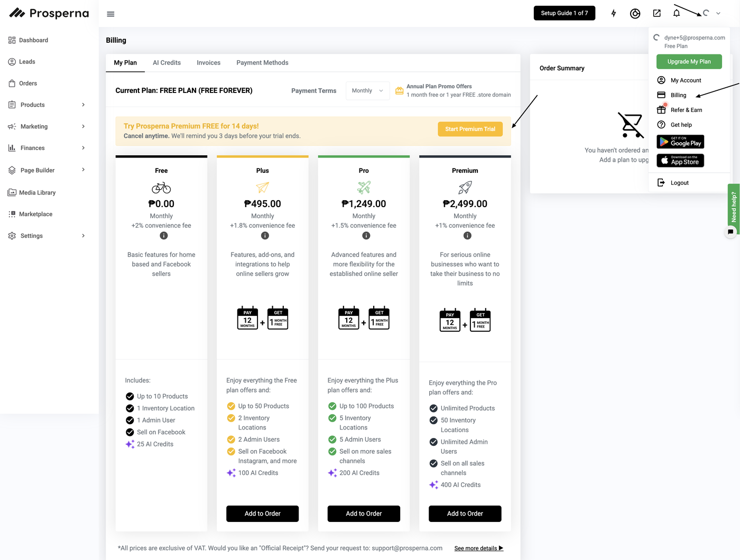
Task: Click the lightning bolt icon in header
Action: click(614, 13)
